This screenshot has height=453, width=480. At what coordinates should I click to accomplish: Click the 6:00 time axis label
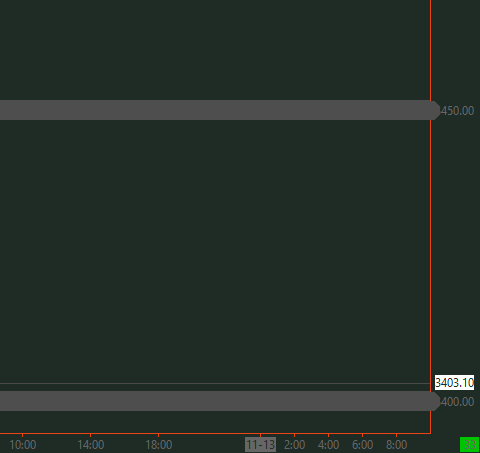pos(362,445)
